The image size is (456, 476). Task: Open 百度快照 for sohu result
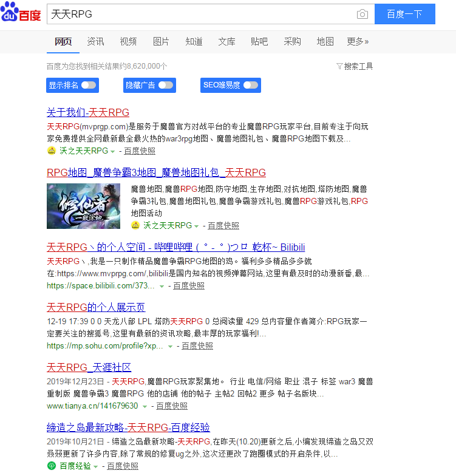click(197, 346)
